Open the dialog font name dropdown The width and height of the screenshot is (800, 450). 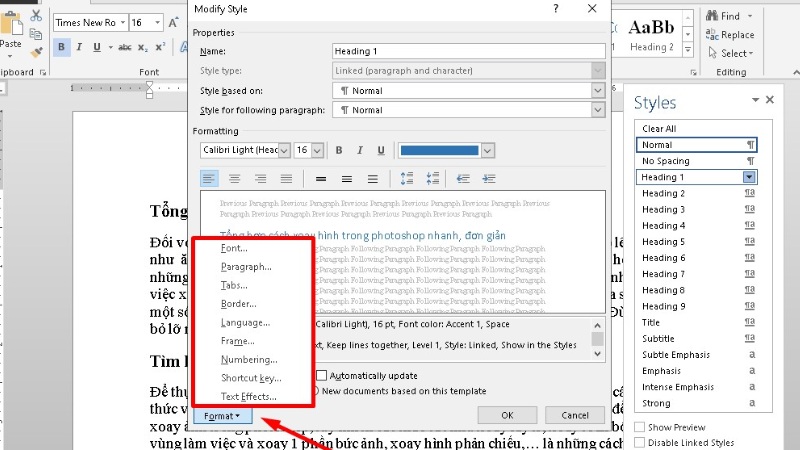285,151
